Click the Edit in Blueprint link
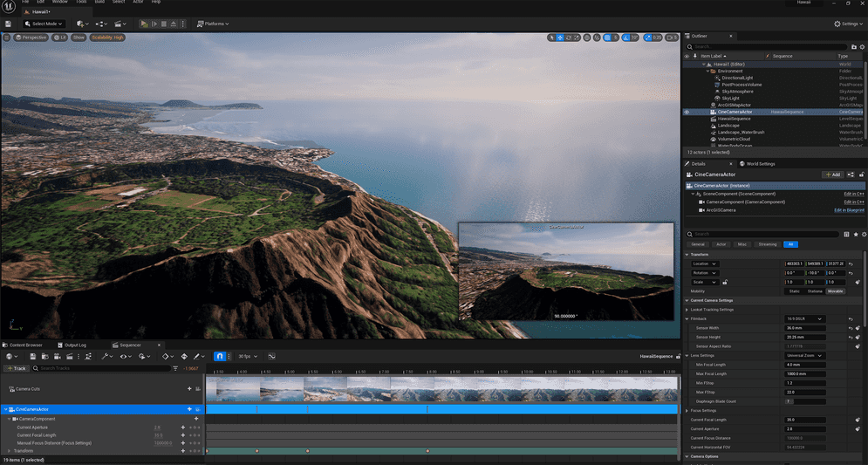The image size is (868, 465). pyautogui.click(x=849, y=210)
